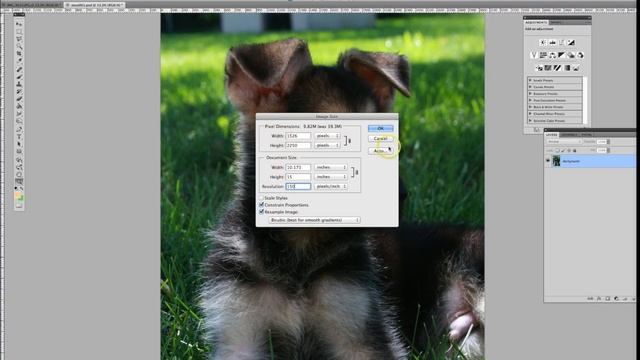Viewport: 640px width, 360px height.
Task: Select the Eyedropper tool
Action: coord(19,61)
